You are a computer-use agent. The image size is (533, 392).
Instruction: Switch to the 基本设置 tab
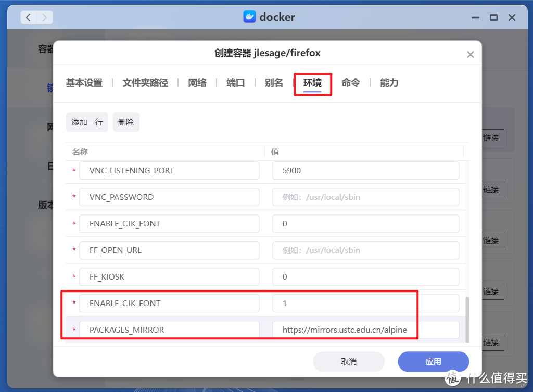tap(84, 83)
